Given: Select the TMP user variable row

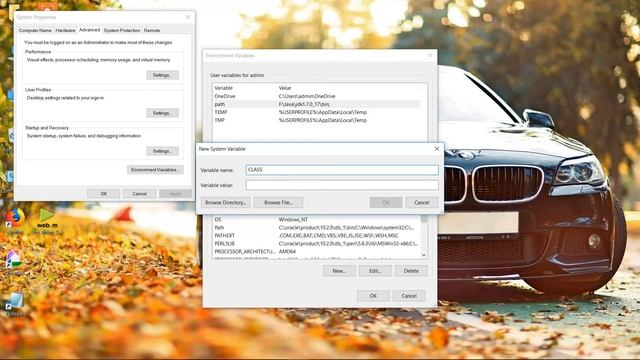Looking at the screenshot, I should point(316,120).
